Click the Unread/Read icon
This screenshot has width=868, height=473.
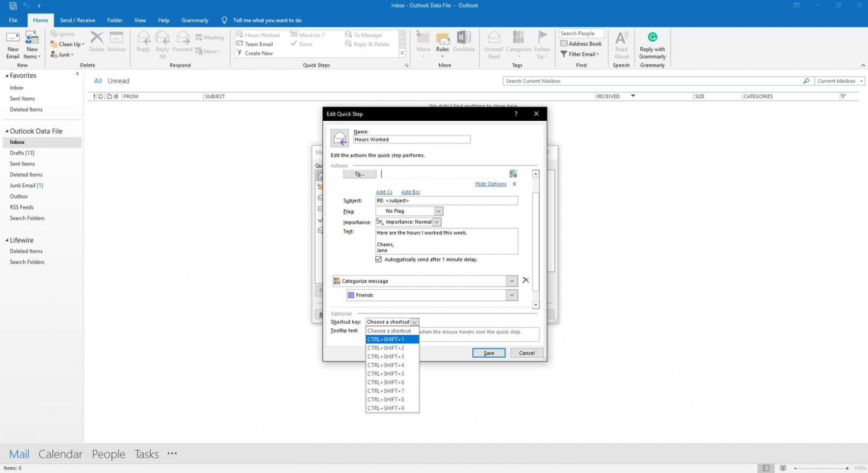point(494,38)
